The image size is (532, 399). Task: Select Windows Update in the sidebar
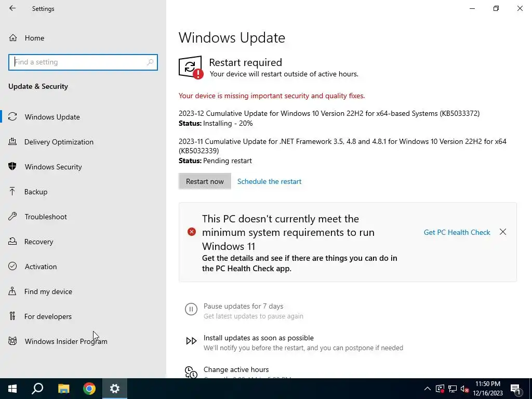coord(83,117)
